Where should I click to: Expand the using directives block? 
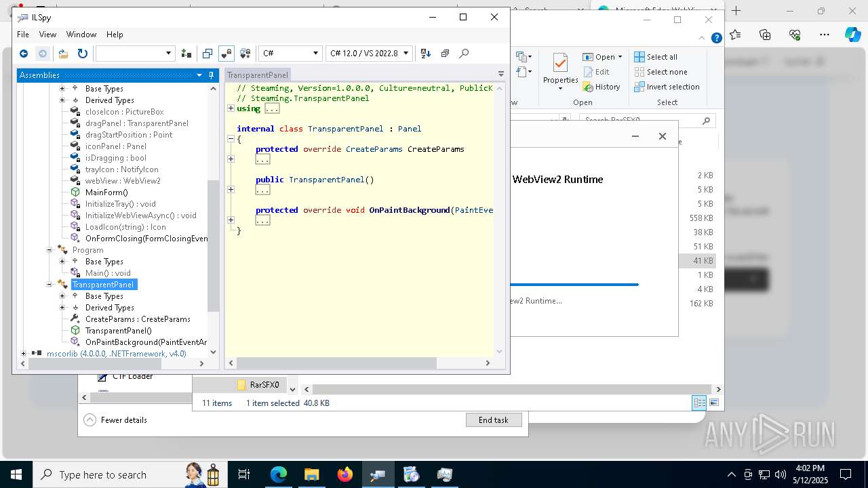click(231, 108)
